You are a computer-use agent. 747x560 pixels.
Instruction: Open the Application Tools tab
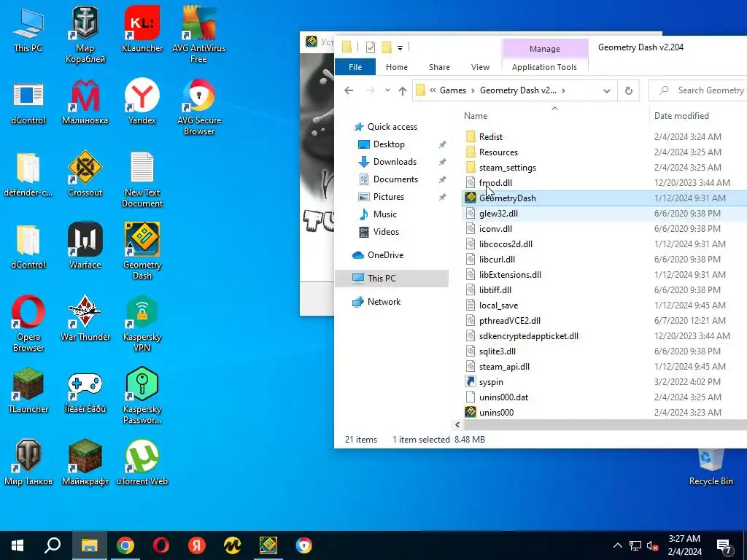544,67
